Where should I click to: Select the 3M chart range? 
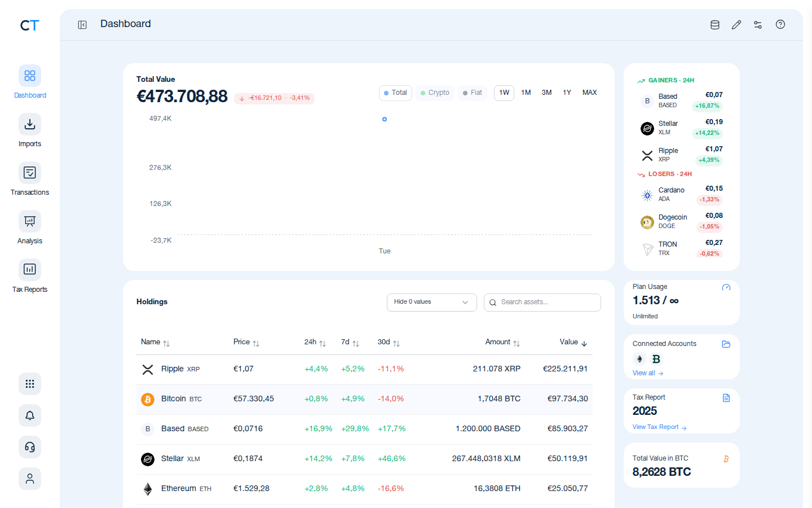point(546,93)
